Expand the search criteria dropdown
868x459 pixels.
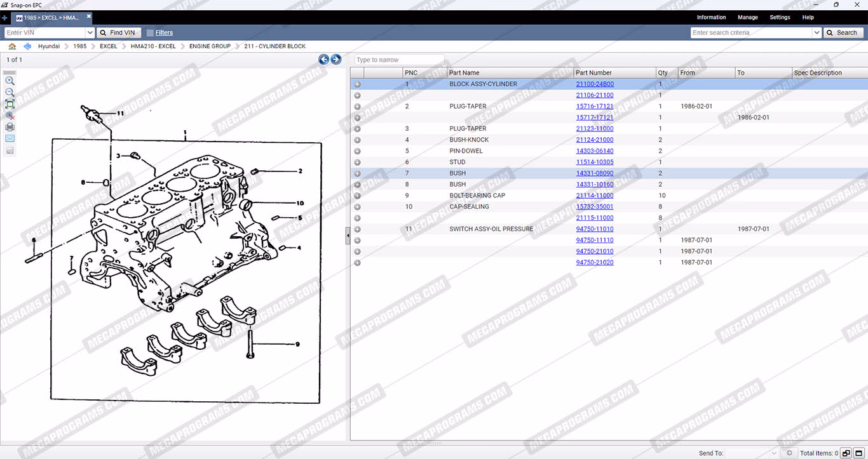tap(817, 33)
